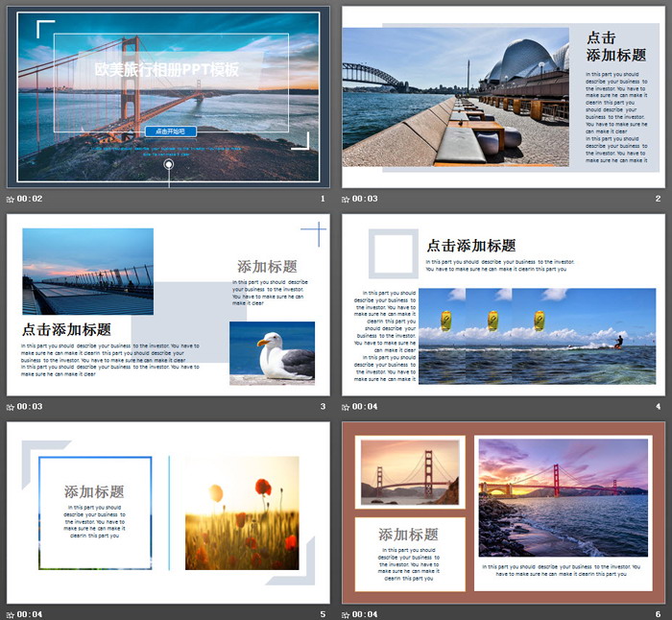The image size is (672, 620).
Task: Click the slide number 3 label
Action: pyautogui.click(x=324, y=406)
